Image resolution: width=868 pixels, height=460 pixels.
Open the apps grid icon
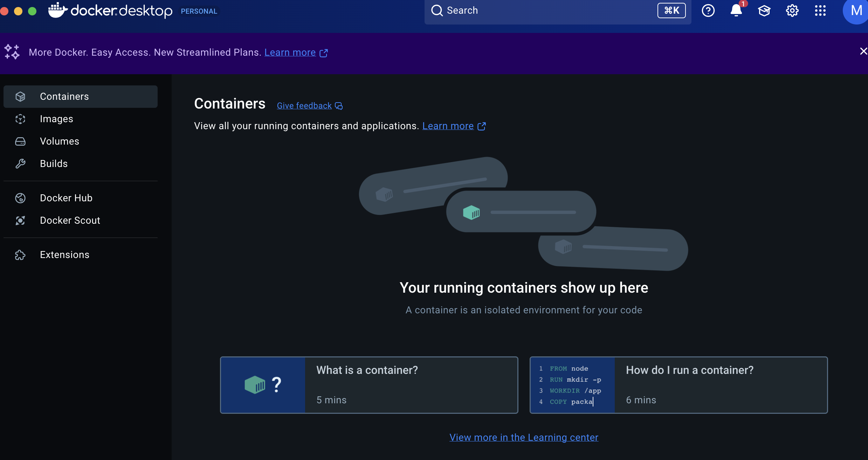coord(820,11)
